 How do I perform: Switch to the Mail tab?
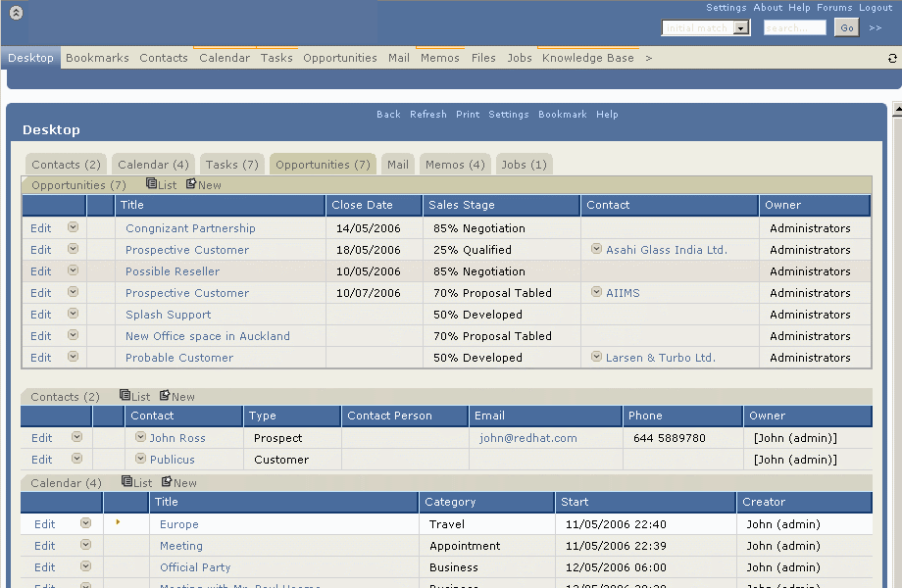click(397, 165)
